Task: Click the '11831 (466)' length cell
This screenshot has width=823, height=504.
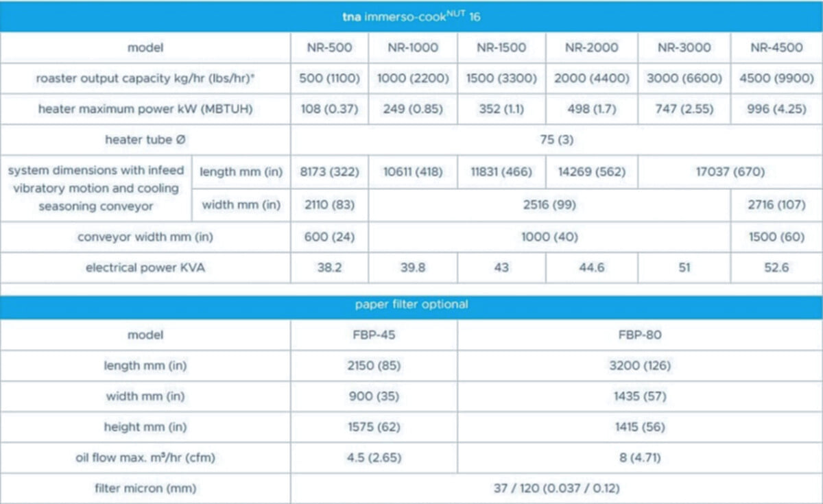Action: pos(501,171)
